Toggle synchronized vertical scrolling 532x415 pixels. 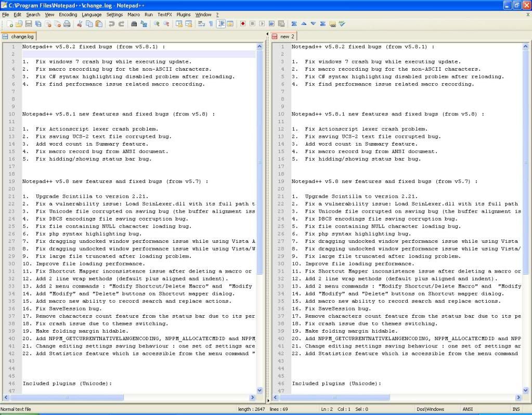[x=179, y=24]
